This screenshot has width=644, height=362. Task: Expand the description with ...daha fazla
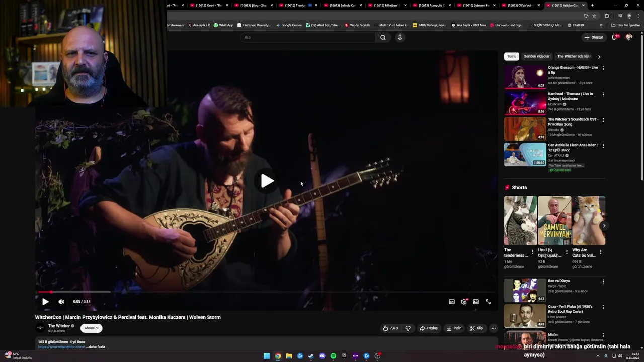pos(96,347)
